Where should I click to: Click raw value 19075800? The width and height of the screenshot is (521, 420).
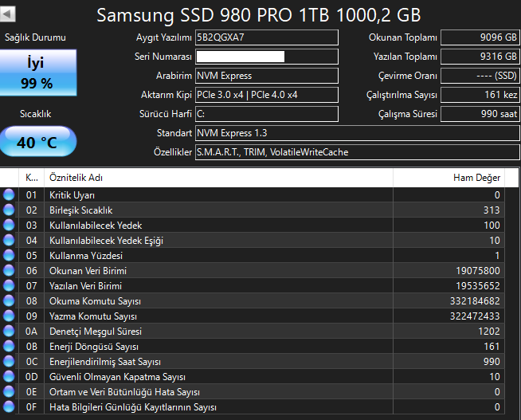(x=478, y=271)
